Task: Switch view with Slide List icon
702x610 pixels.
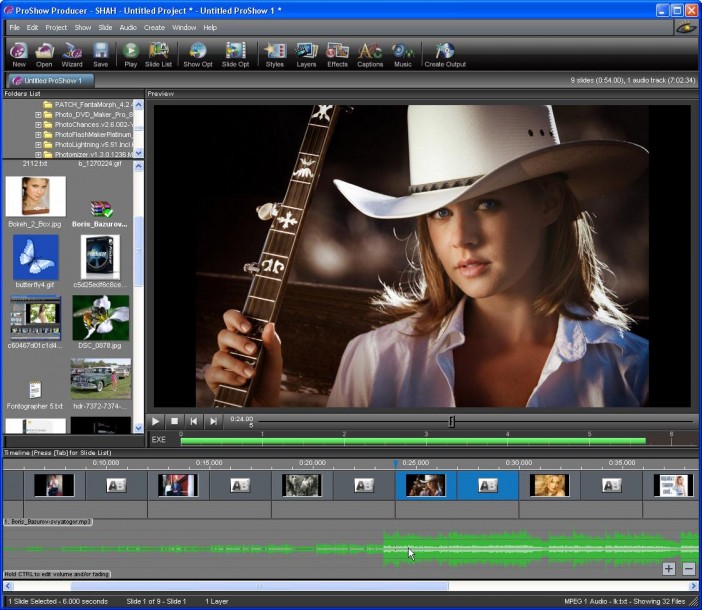Action: (158, 51)
